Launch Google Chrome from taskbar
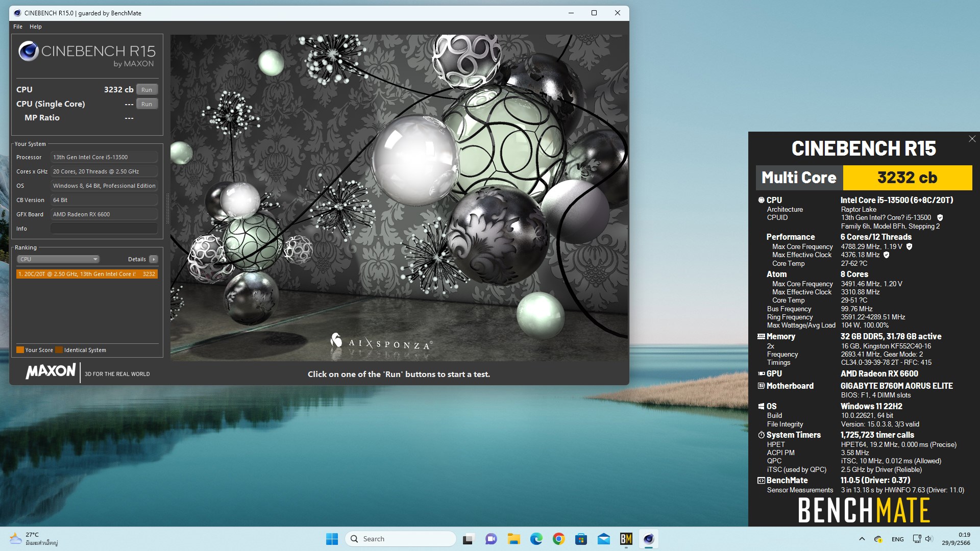Viewport: 980px width, 551px height. click(x=558, y=539)
